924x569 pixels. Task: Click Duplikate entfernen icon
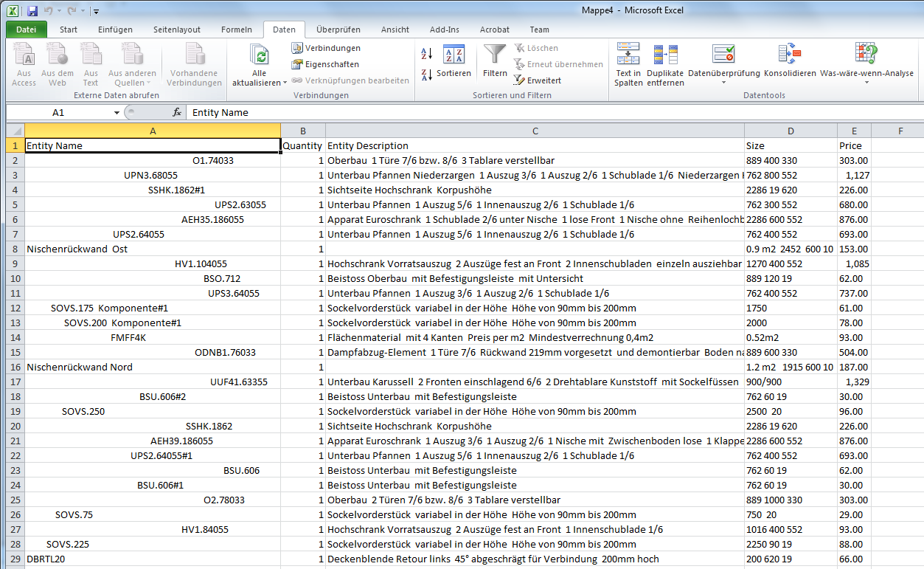[665, 56]
